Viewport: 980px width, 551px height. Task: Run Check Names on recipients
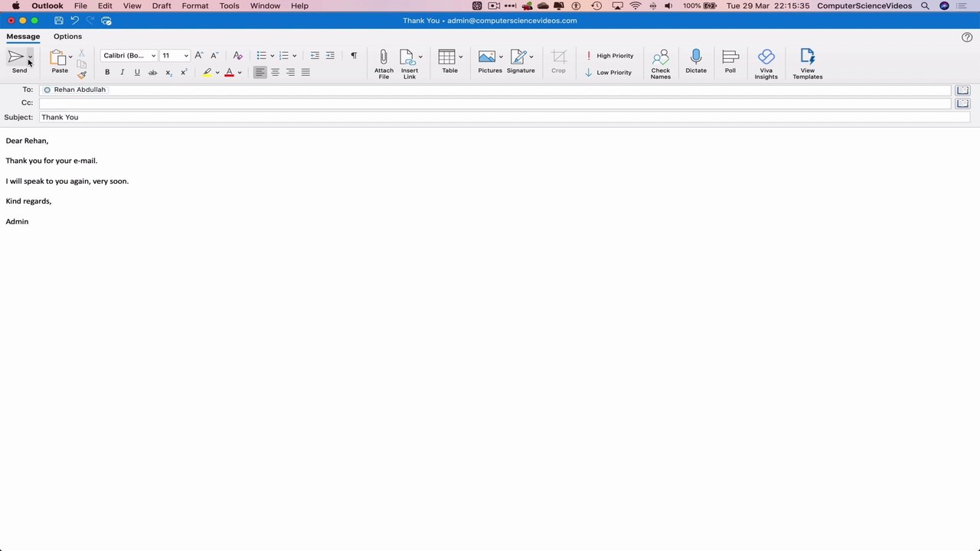(661, 64)
